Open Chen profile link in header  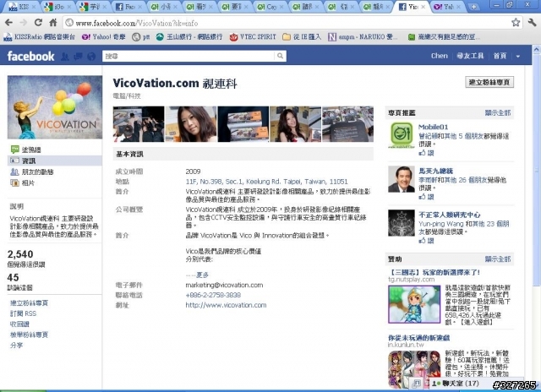pos(440,56)
